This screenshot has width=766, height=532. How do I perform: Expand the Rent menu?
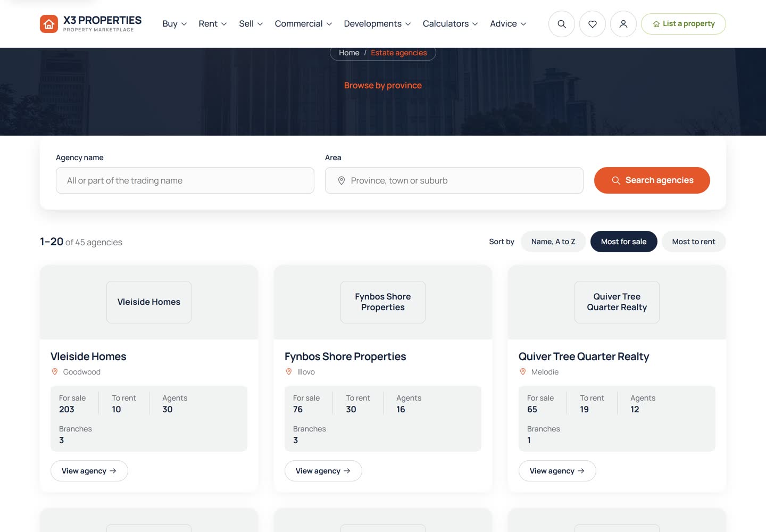point(213,23)
